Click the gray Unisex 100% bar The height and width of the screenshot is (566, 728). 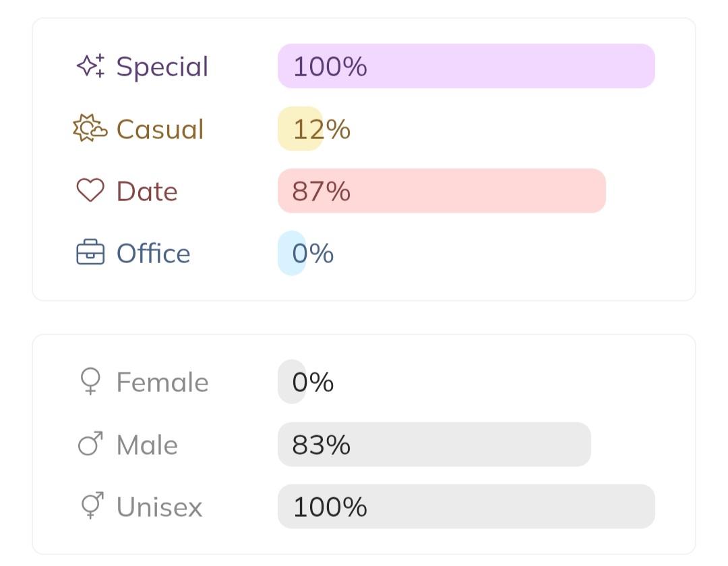tap(466, 507)
